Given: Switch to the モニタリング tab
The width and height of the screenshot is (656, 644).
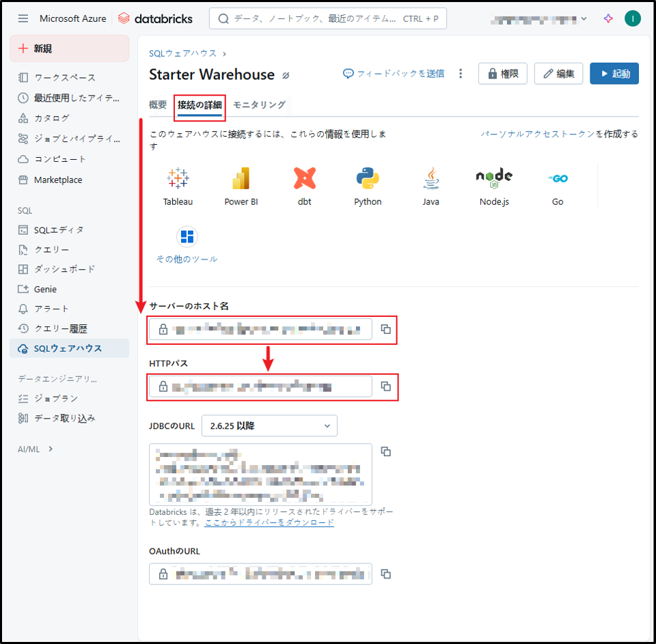Looking at the screenshot, I should pyautogui.click(x=259, y=104).
